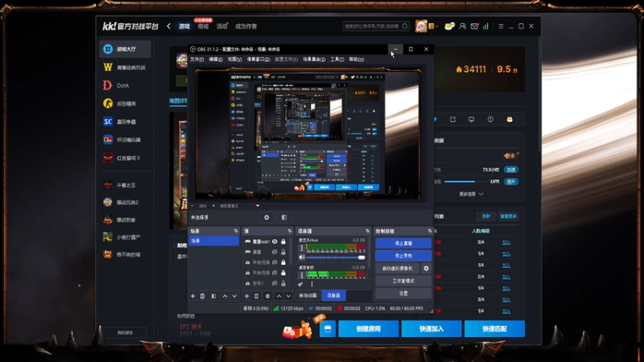
Task: Open network signal icon in KK header
Action: tap(486, 27)
